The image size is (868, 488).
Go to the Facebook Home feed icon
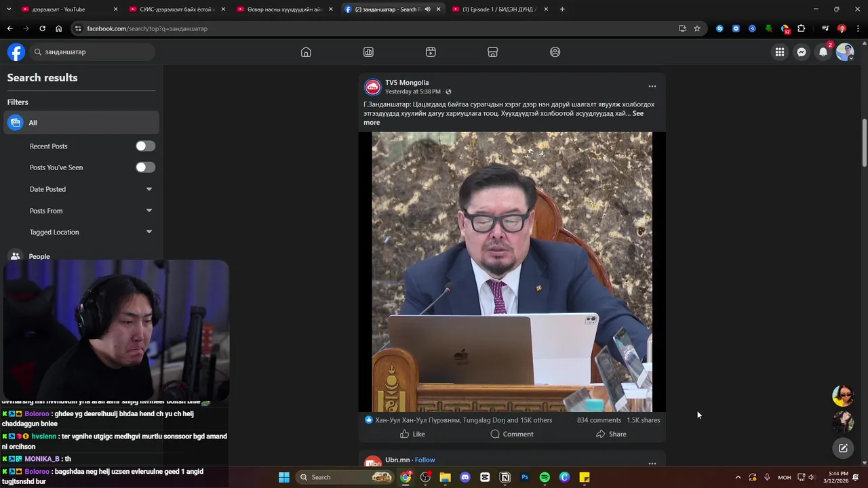306,52
